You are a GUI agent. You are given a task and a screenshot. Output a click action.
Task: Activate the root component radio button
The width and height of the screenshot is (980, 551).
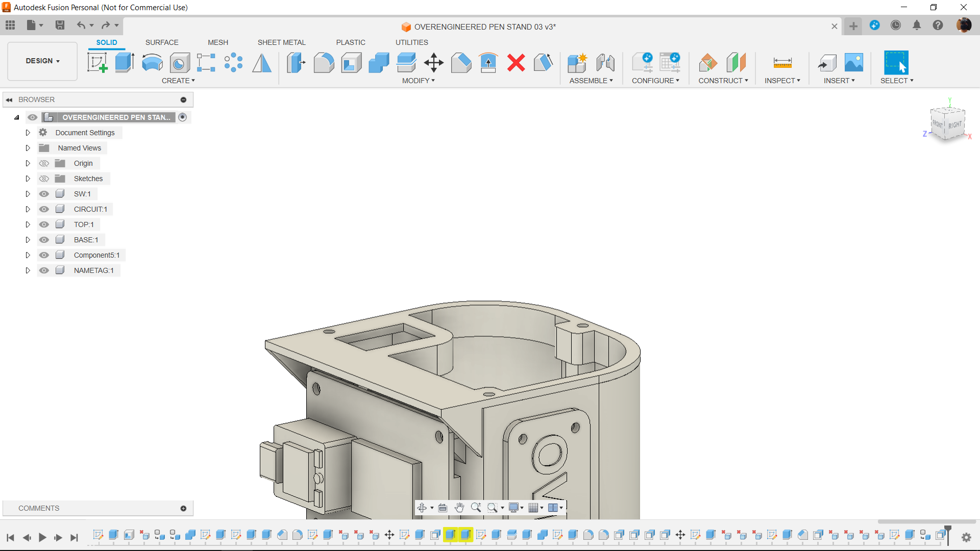click(x=183, y=117)
